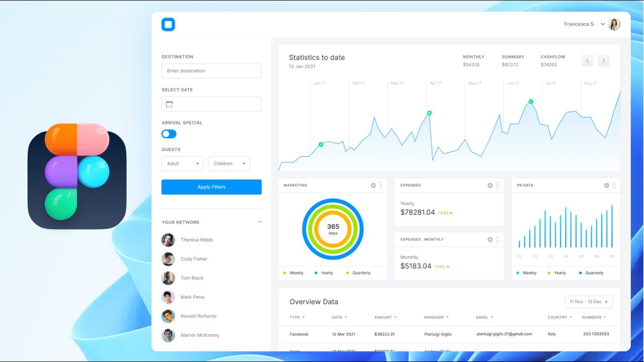Open the Children guests dropdown

[229, 163]
